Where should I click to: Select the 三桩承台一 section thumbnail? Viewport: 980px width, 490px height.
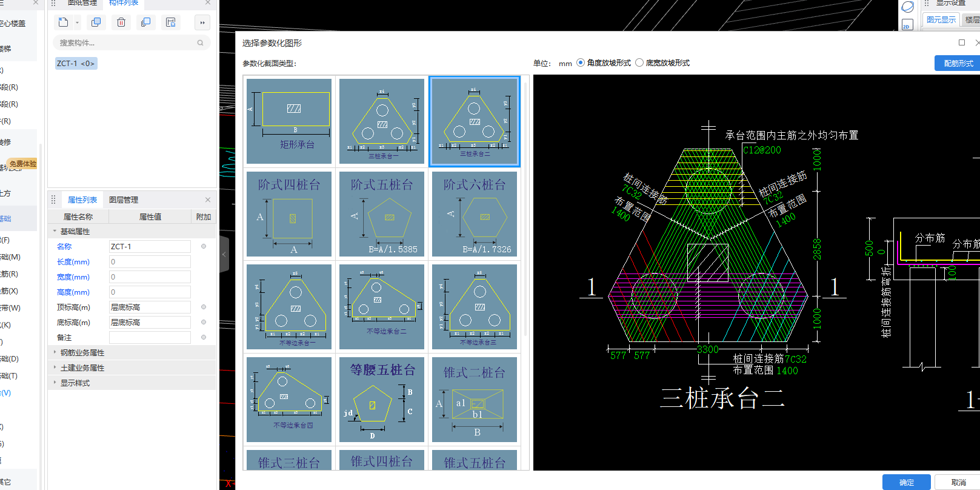click(382, 121)
